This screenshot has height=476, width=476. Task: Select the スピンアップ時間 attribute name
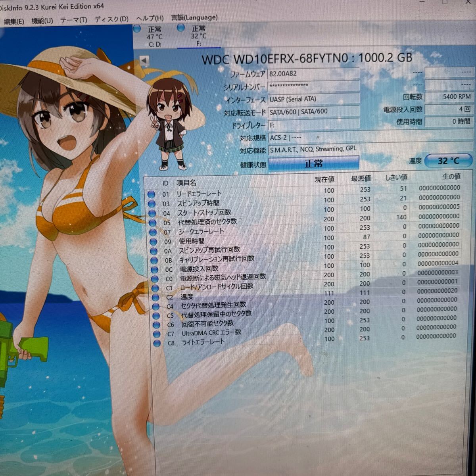[x=198, y=203]
